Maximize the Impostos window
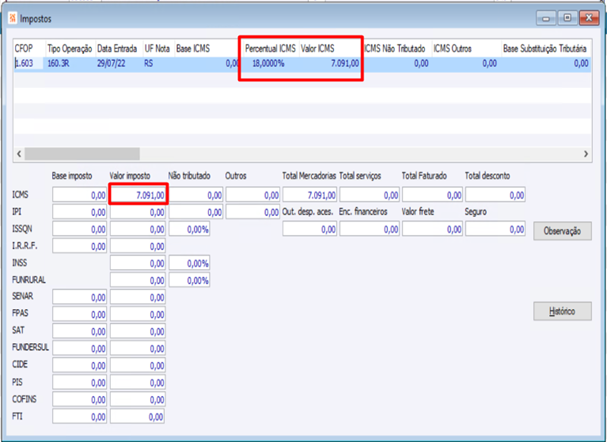The width and height of the screenshot is (607, 442). click(567, 18)
